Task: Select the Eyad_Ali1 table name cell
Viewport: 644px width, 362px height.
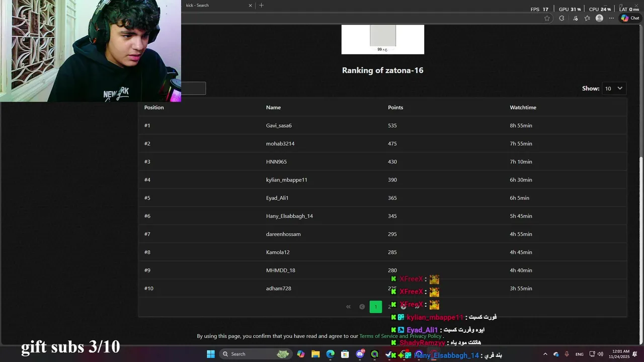Action: click(277, 198)
